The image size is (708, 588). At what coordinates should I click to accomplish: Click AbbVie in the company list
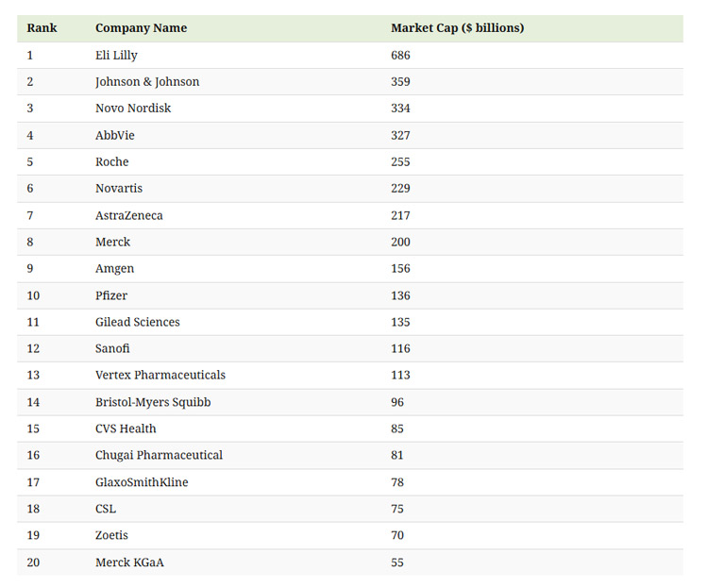(x=115, y=136)
